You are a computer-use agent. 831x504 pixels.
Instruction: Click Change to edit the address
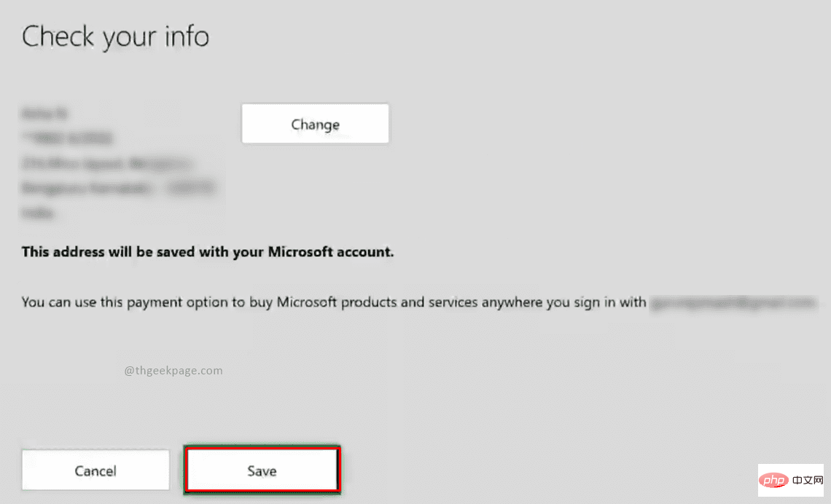point(315,124)
